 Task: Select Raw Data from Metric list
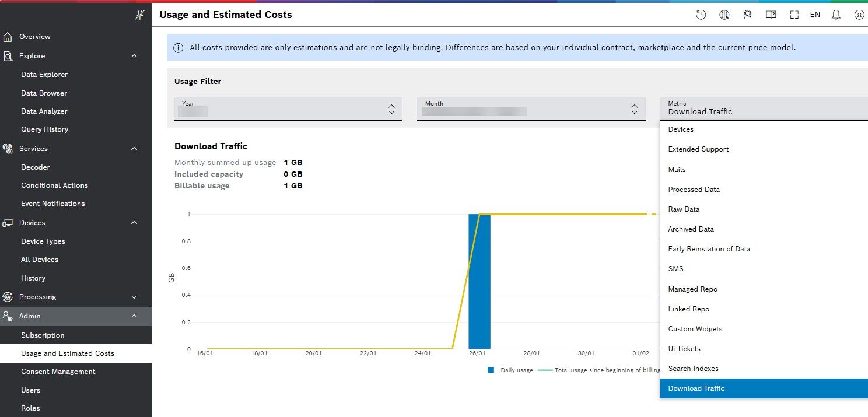point(684,209)
